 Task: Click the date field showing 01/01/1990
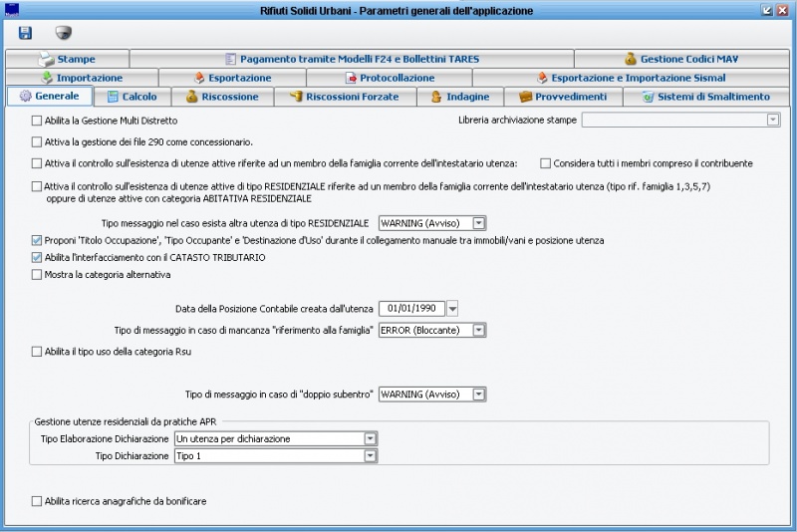[411, 309]
